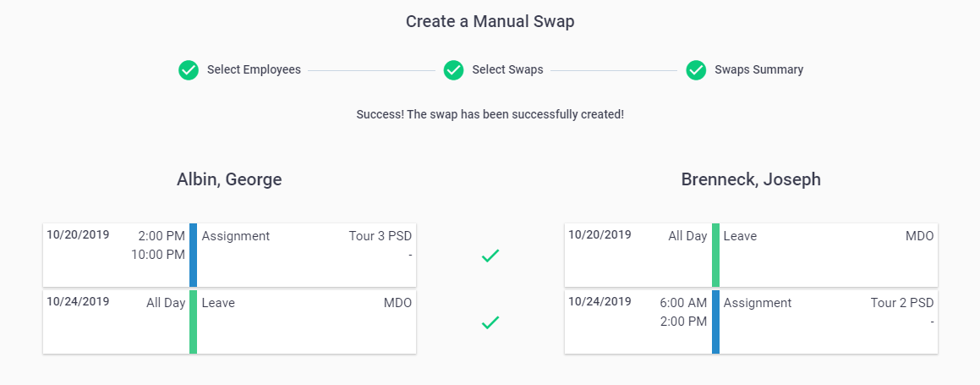Click the Select Swaps step checkmark icon
The height and width of the screenshot is (385, 980).
pos(453,70)
